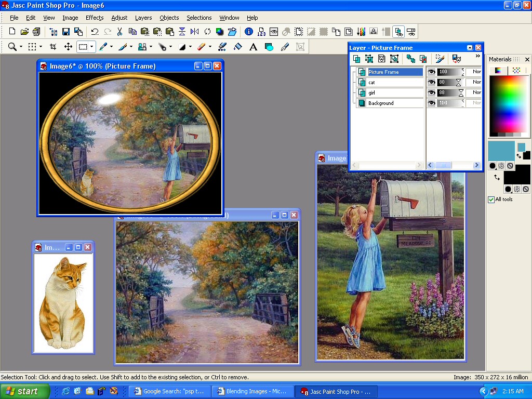Switch to Blending Images taskbar window

253,391
